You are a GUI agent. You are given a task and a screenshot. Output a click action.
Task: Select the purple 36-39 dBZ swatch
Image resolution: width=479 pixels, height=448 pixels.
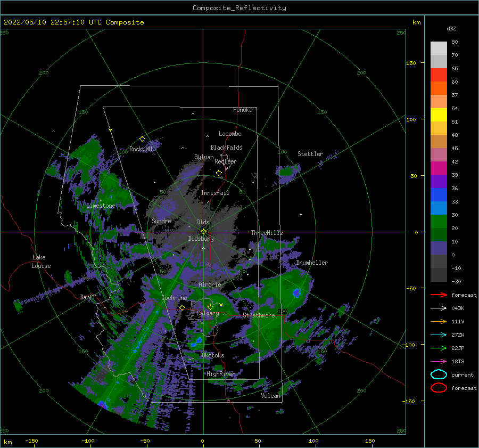(439, 181)
